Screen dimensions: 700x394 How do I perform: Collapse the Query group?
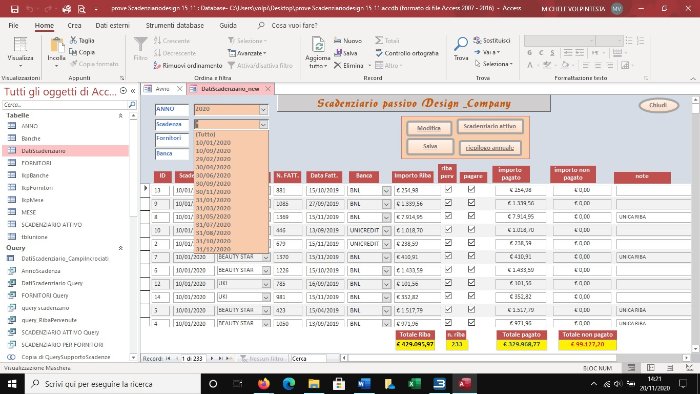pos(120,248)
